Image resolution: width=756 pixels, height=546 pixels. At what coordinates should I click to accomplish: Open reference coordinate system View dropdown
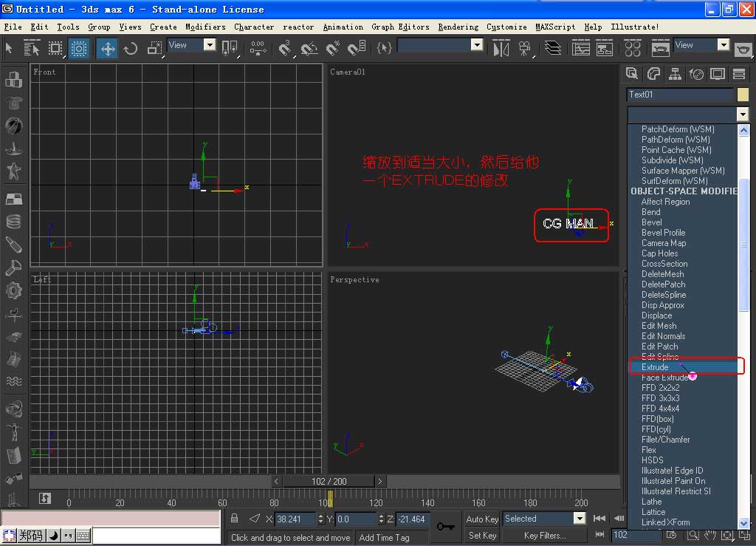click(x=191, y=45)
